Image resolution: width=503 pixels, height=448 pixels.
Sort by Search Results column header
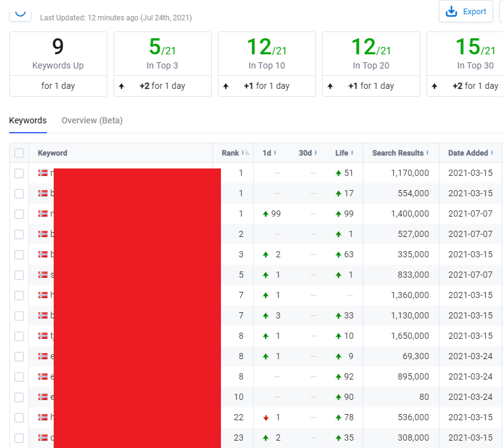pos(398,153)
